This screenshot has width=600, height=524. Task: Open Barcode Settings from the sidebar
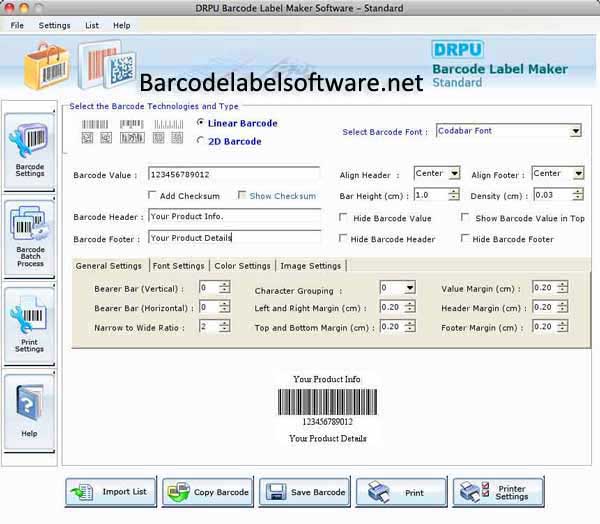coord(30,146)
